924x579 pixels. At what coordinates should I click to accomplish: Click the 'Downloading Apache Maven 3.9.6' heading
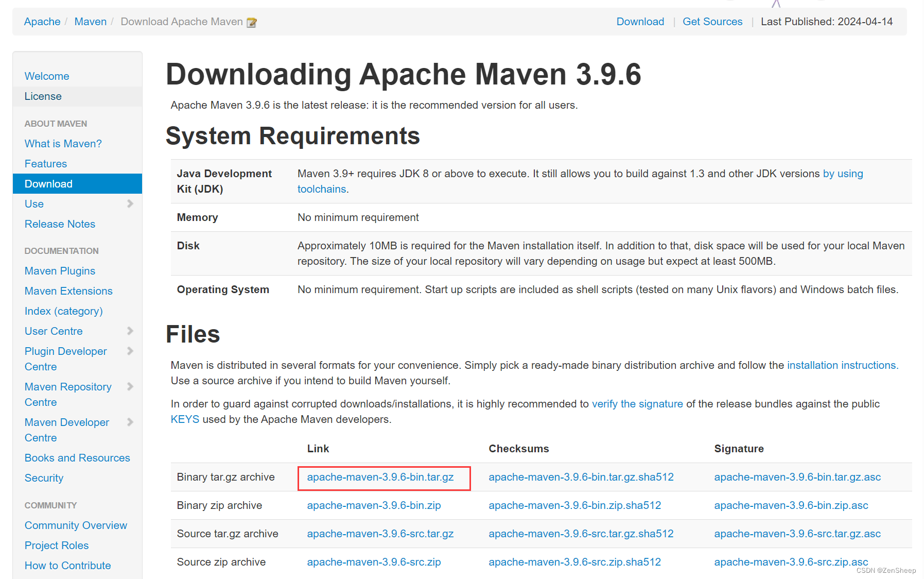point(404,74)
